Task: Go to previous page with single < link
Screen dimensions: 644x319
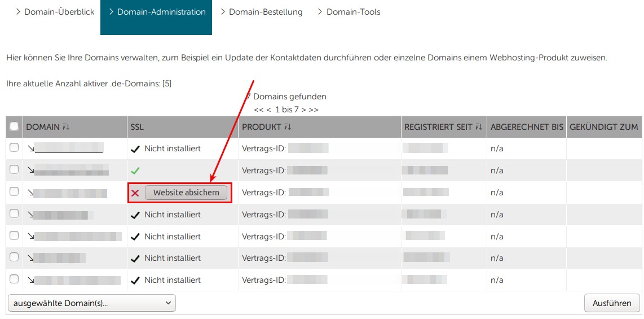Action: [268, 110]
